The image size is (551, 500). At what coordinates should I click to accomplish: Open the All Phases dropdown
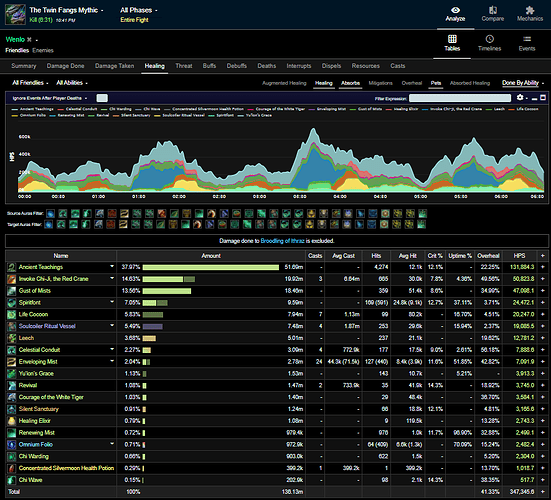(x=139, y=10)
